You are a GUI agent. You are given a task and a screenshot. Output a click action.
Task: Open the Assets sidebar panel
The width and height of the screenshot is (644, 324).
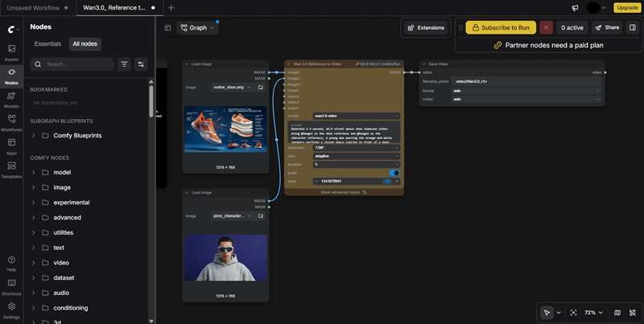(11, 52)
